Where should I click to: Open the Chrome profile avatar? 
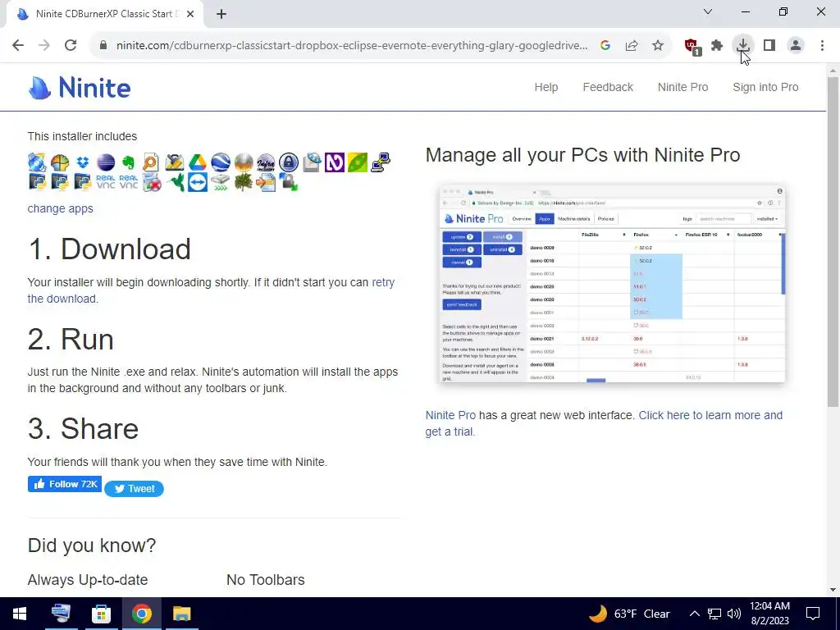tap(796, 45)
